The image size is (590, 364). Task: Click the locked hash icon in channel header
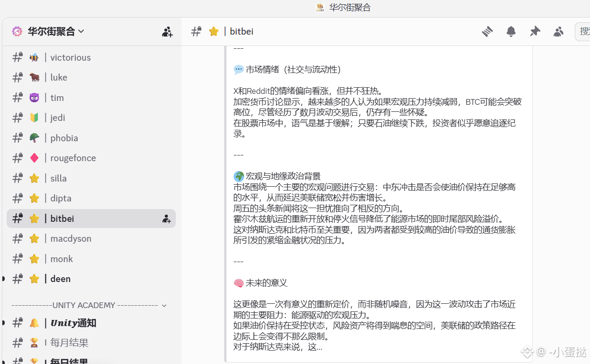pos(196,31)
